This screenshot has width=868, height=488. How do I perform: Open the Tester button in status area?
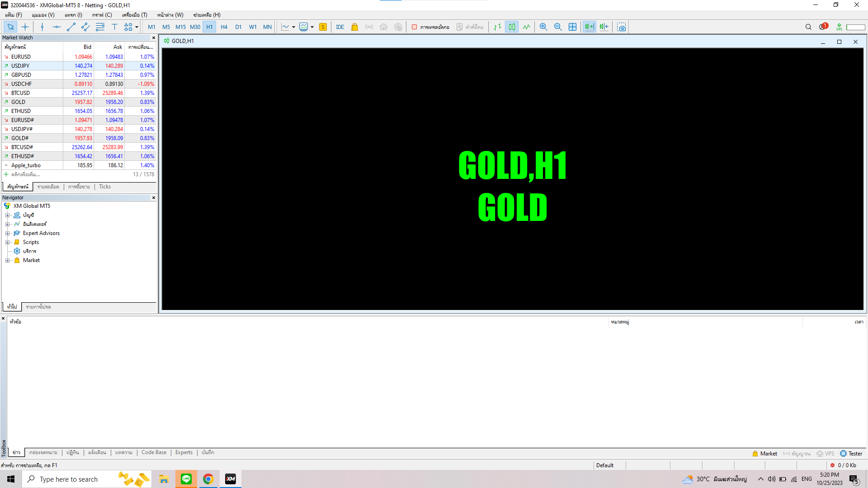(x=851, y=454)
